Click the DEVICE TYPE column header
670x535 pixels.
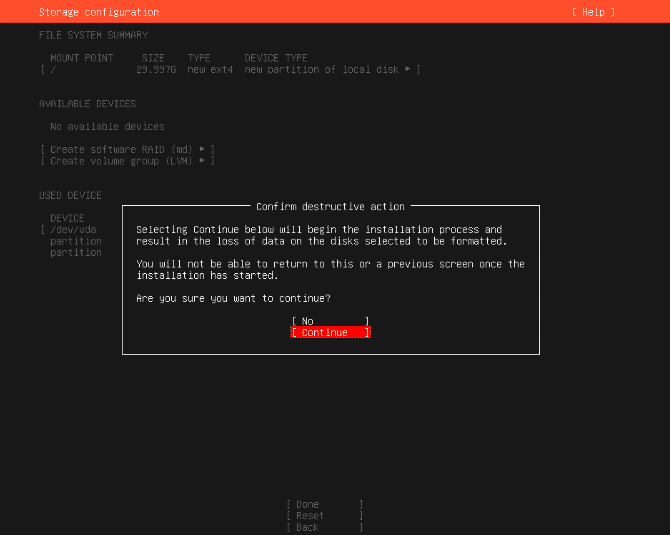pos(276,58)
